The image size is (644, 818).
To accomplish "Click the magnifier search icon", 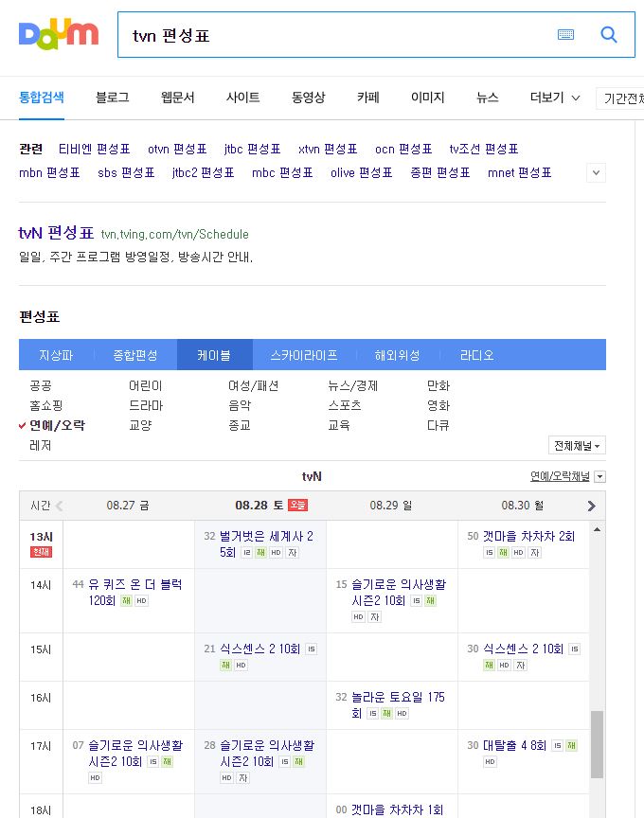I will (x=609, y=35).
